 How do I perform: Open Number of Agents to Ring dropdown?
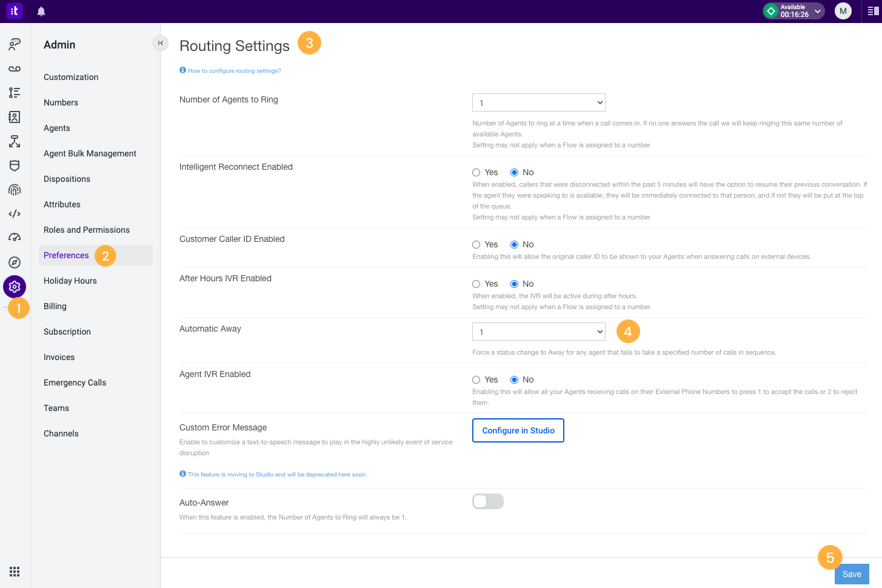539,102
